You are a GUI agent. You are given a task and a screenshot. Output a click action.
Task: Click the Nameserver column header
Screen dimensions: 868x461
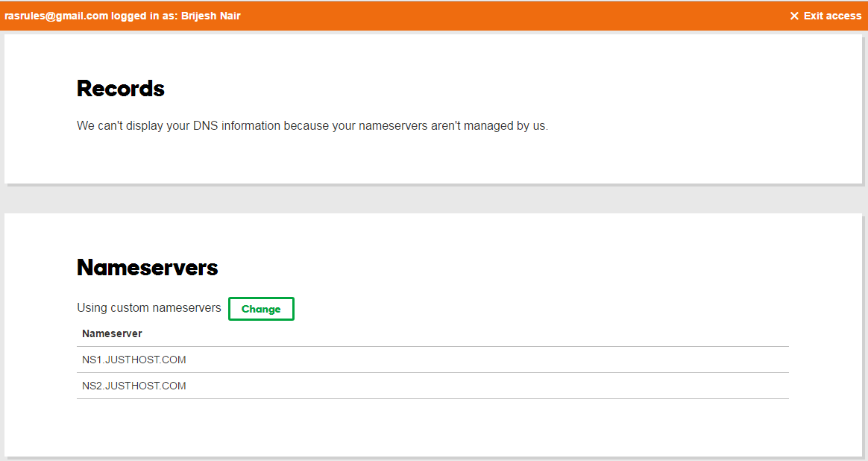(112, 333)
